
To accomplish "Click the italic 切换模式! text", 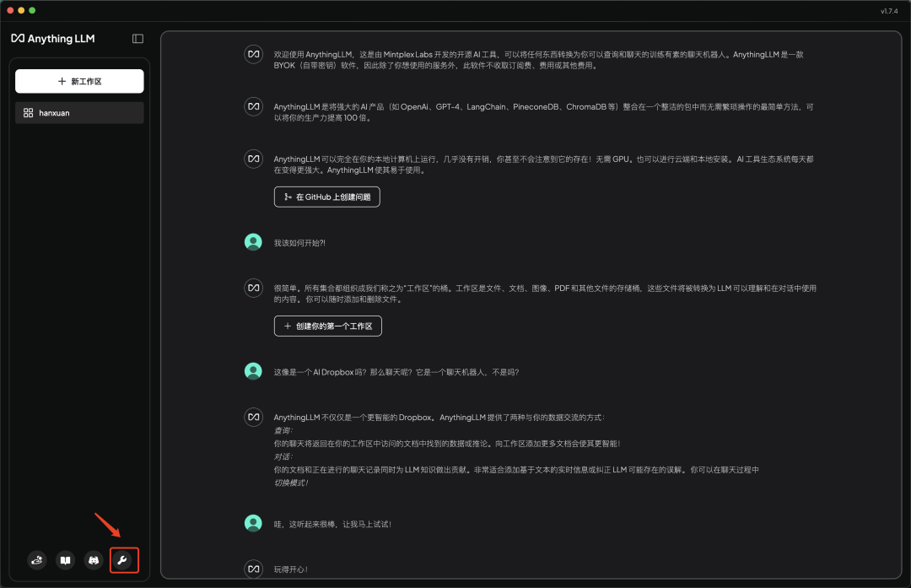I will pyautogui.click(x=291, y=483).
